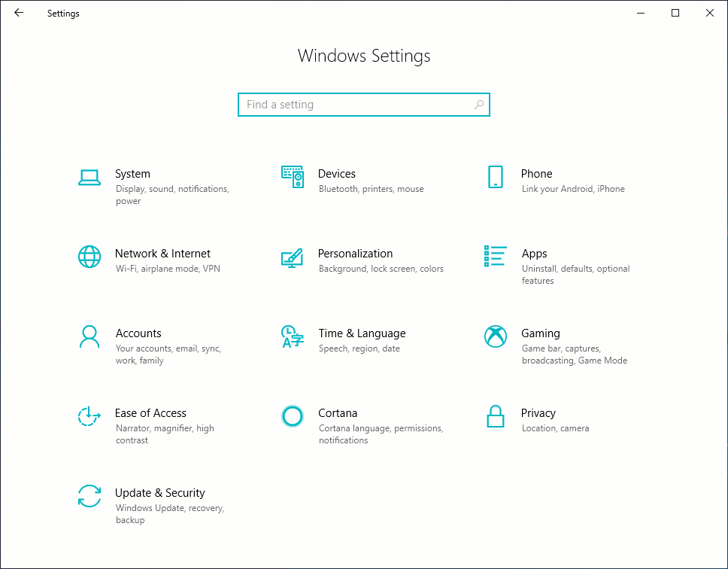Click the Phone icon
The image size is (728, 569).
click(x=495, y=177)
